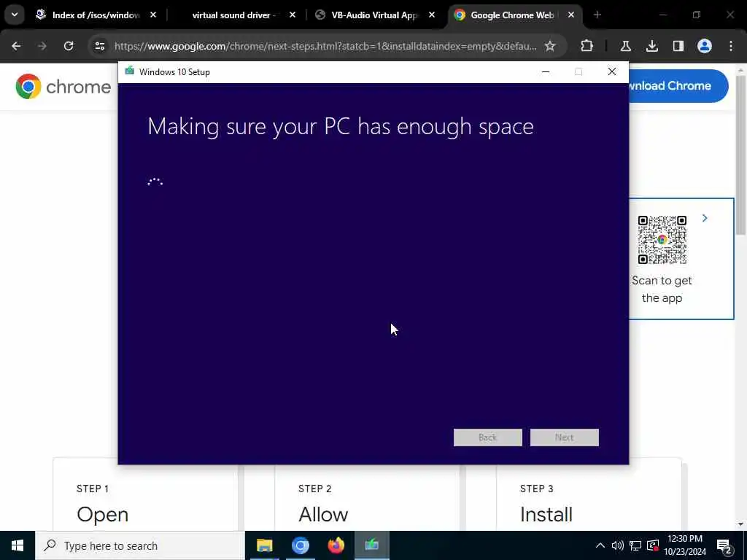Show hidden system tray icons
This screenshot has height=560, width=747.
pyautogui.click(x=600, y=545)
